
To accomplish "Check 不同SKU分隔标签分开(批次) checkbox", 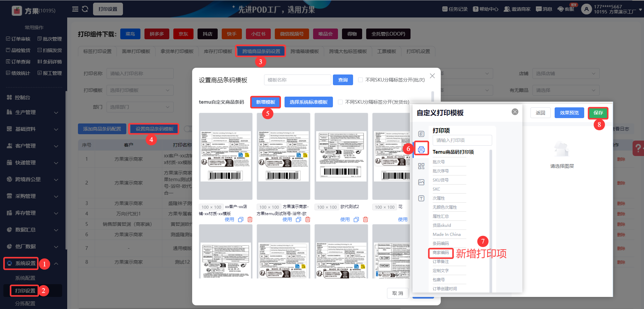I will pos(360,80).
